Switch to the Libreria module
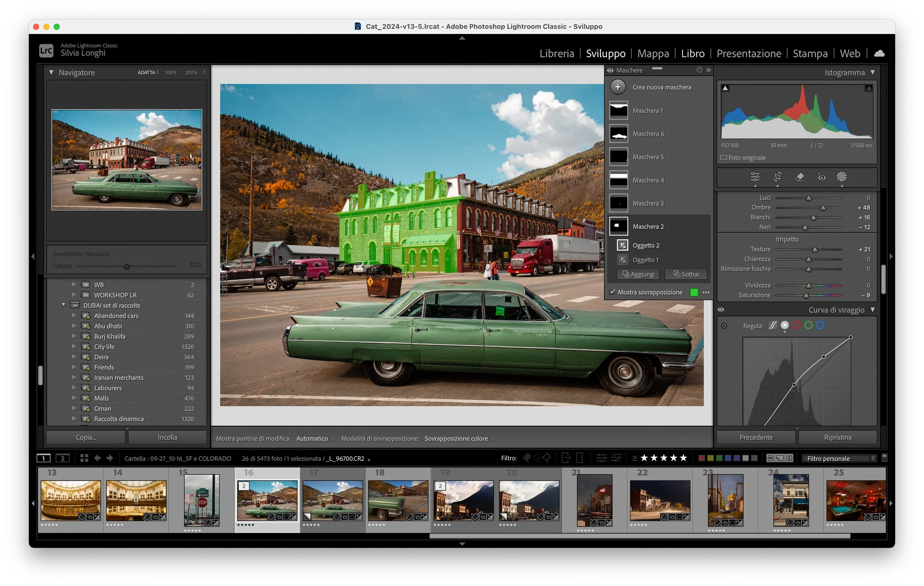The image size is (924, 586). (x=556, y=53)
